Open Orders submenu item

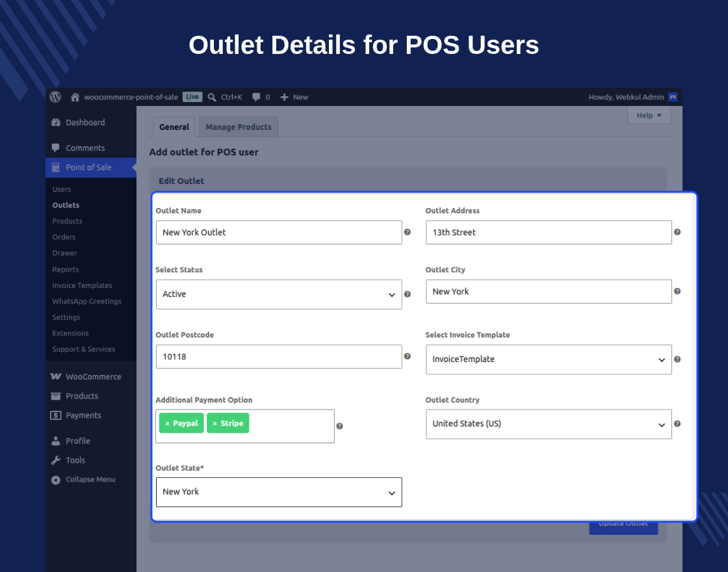pyautogui.click(x=64, y=237)
